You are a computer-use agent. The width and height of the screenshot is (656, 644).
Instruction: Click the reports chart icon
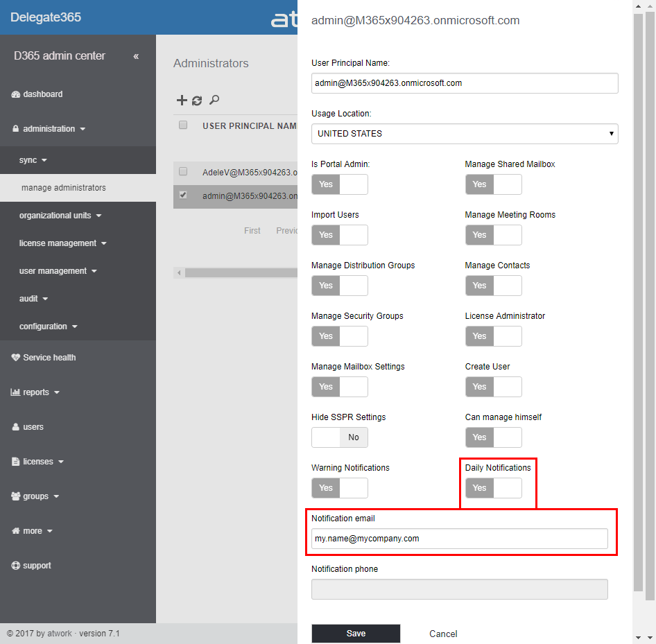point(15,392)
